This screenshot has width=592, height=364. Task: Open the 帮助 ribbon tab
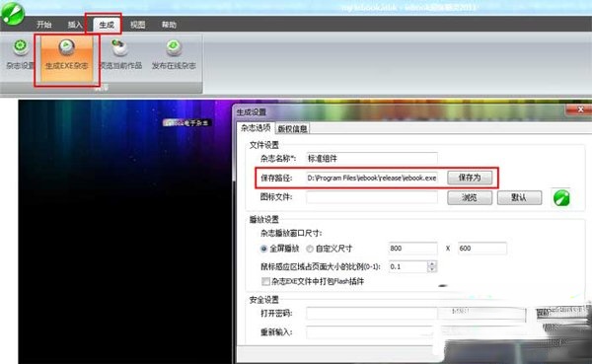[x=169, y=25]
